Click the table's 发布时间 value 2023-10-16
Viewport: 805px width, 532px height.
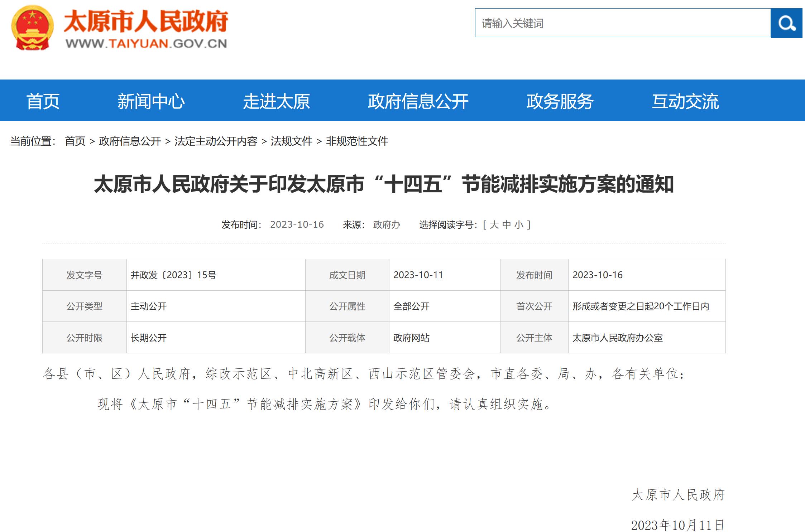pos(647,275)
